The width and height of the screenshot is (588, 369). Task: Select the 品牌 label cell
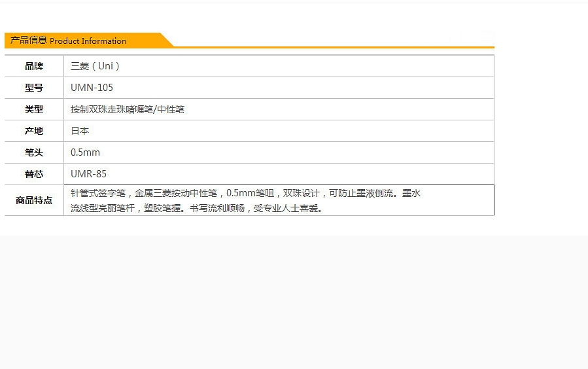click(x=34, y=66)
